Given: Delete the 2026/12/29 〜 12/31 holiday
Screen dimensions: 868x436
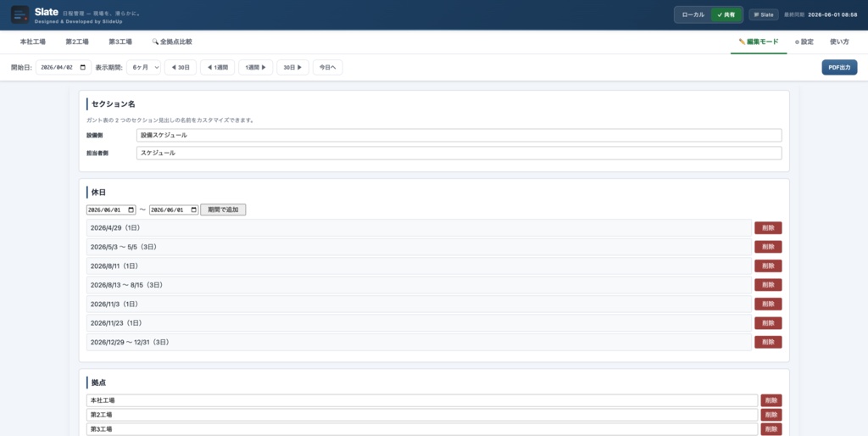Looking at the screenshot, I should tap(768, 343).
